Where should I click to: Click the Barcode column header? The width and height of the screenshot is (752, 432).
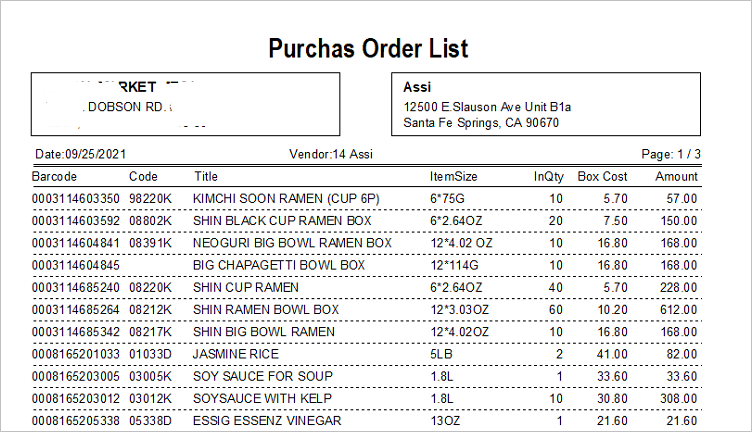coord(56,177)
